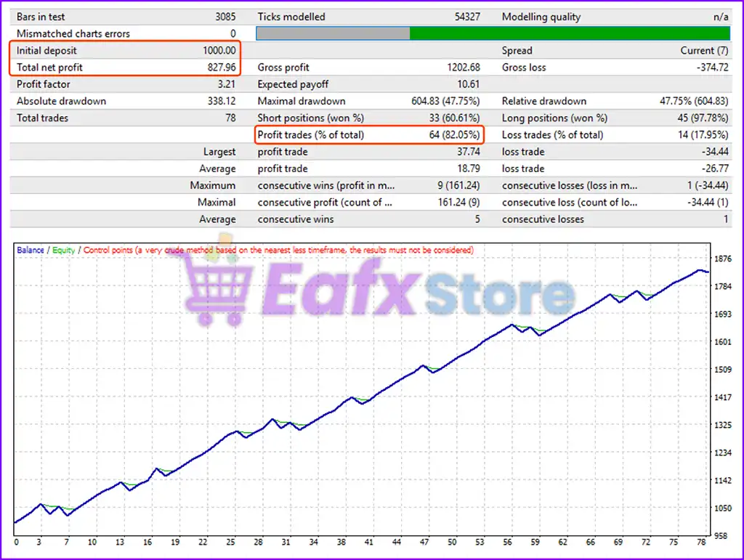Click the Spread value Current (7)
Viewport: 744px width, 560px height.
[704, 50]
